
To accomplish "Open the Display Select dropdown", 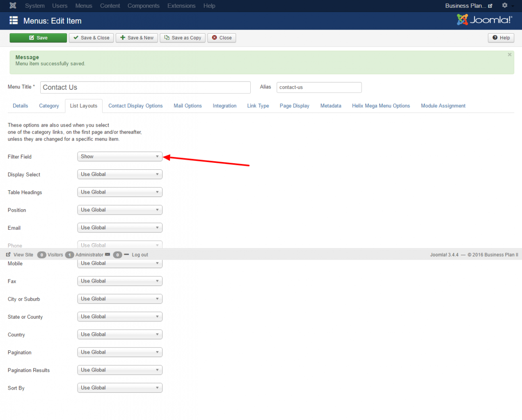I will (120, 174).
